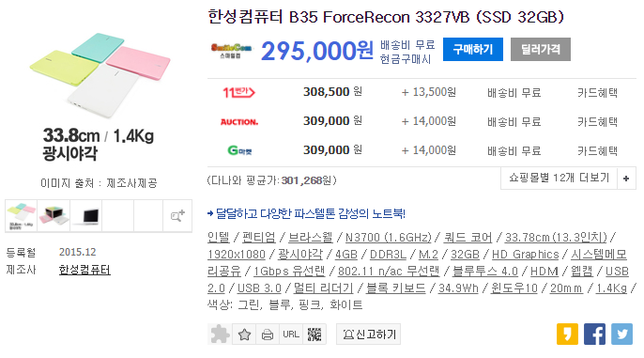Open the Auction store logo
This screenshot has height=358, width=644.
(x=239, y=121)
